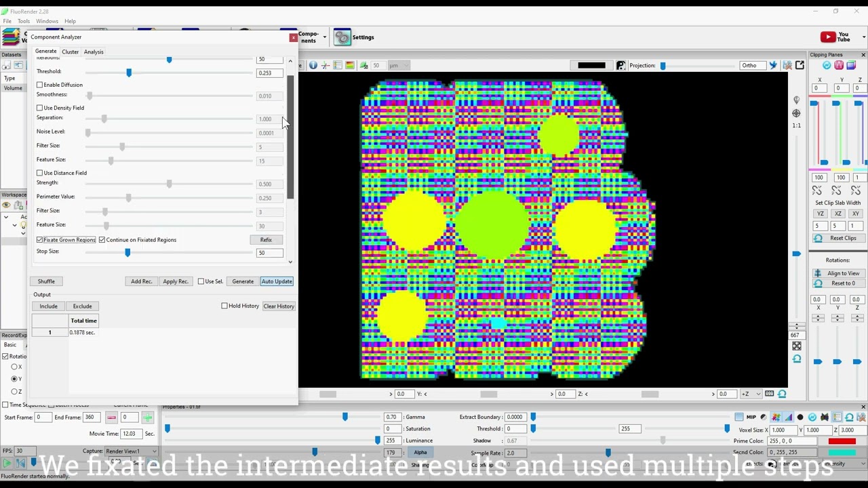Click the Exclude button in Output section
The height and width of the screenshot is (488, 868).
[x=82, y=306]
